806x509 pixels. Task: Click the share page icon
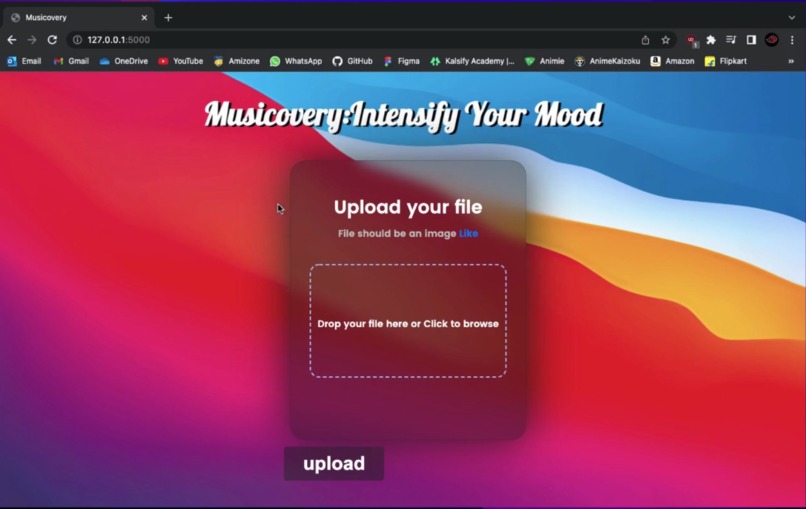(645, 40)
